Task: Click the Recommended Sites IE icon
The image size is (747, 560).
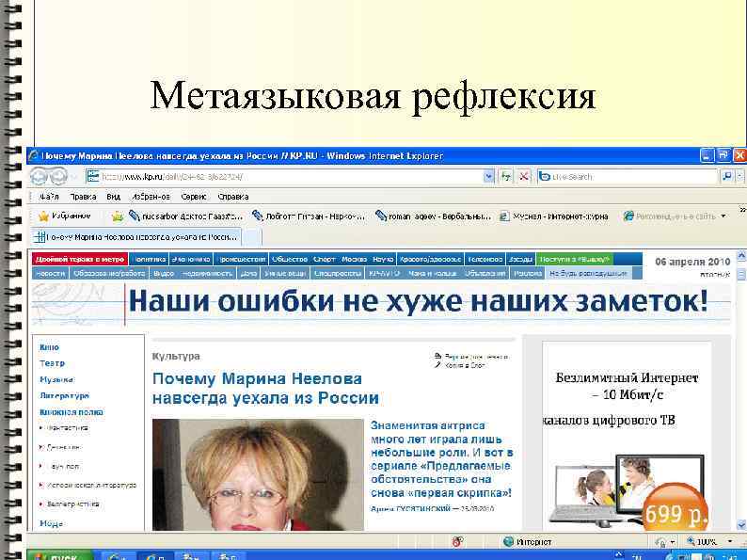Action: [628, 216]
